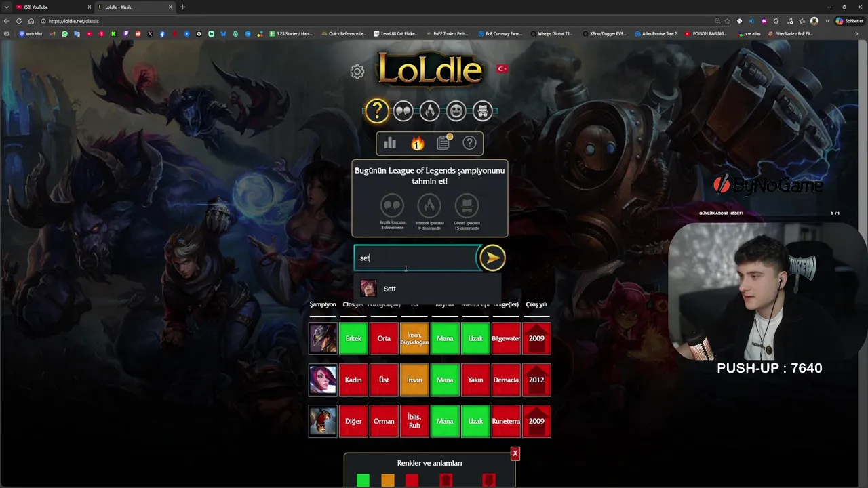Open the PoE Currency Farm bookmark

[500, 33]
